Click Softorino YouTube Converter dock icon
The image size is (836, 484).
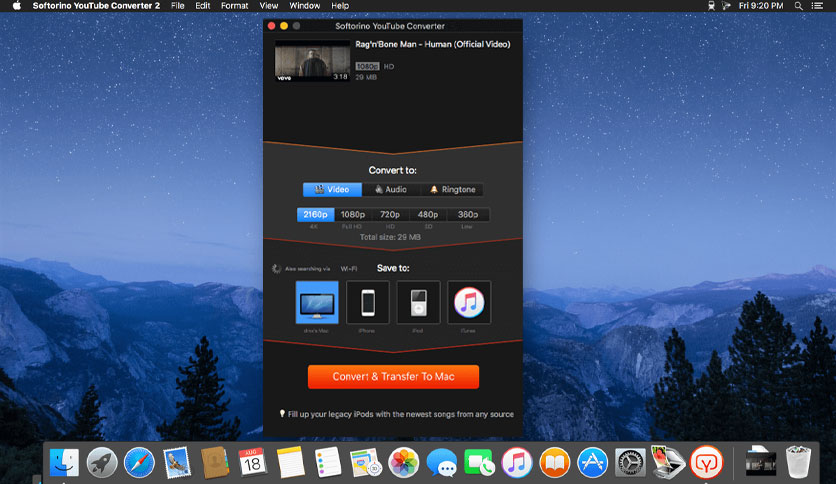(x=706, y=462)
